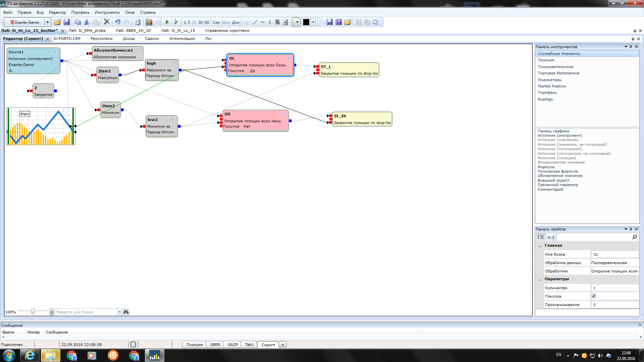
Task: Click the save diskette toolbar icon
Action: click(x=66, y=22)
